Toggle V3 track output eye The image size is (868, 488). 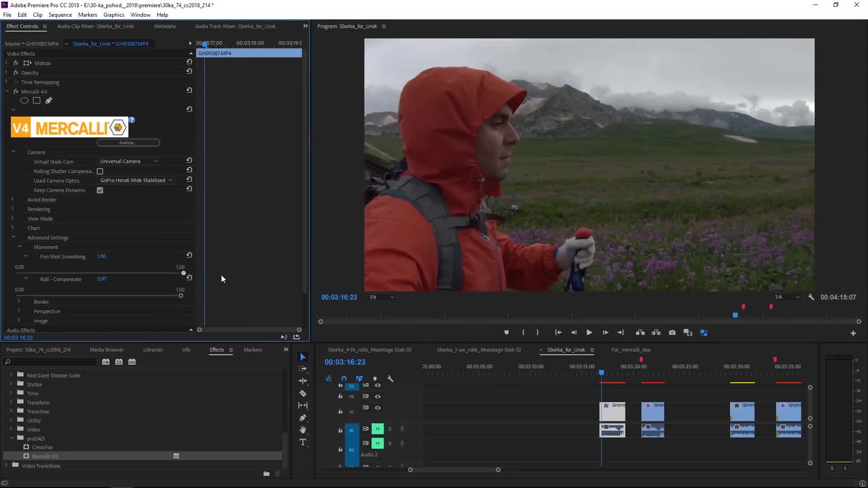(377, 385)
